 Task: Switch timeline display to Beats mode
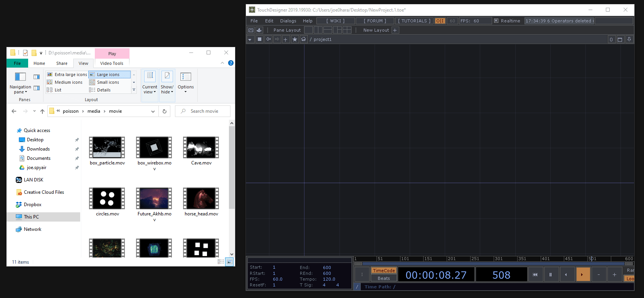(383, 278)
